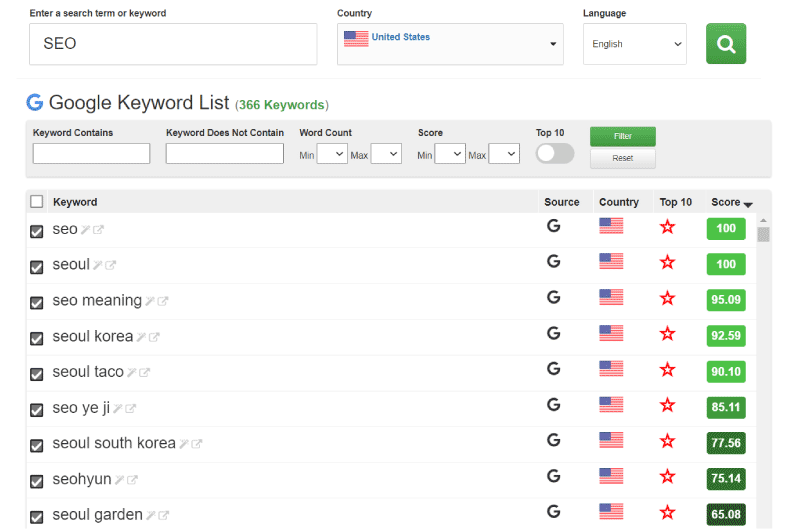Click pencil icon next to seoul garden
Screen dimensions: 800x530
[151, 516]
